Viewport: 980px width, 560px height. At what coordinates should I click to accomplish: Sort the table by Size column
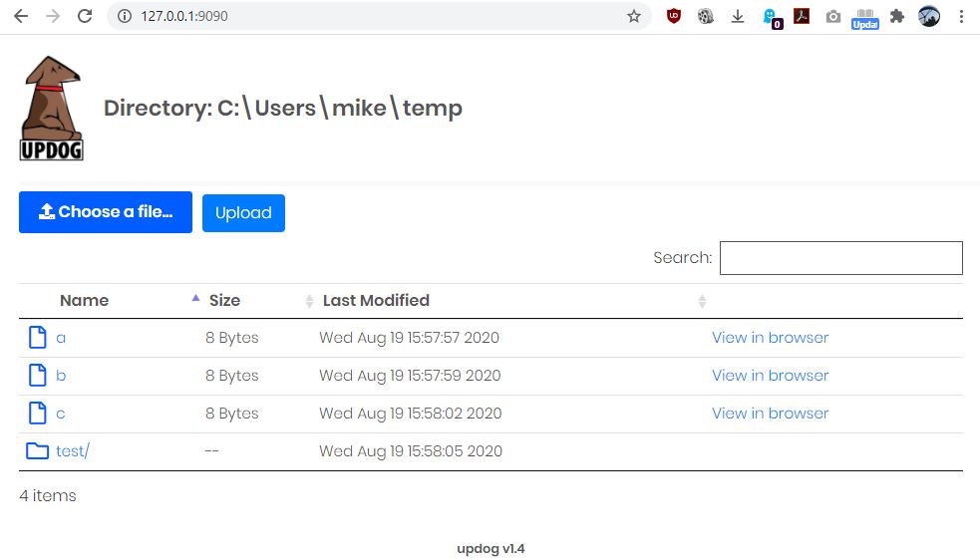click(224, 301)
